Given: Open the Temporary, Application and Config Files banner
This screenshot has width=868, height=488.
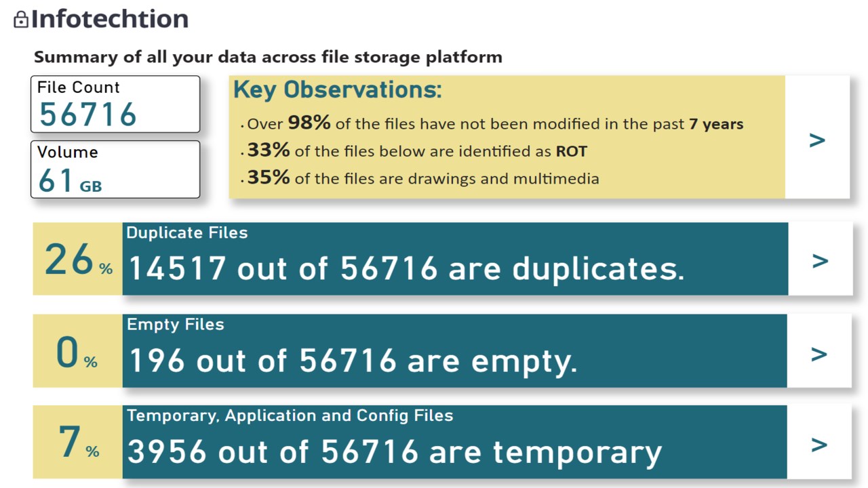Looking at the screenshot, I should 455,442.
